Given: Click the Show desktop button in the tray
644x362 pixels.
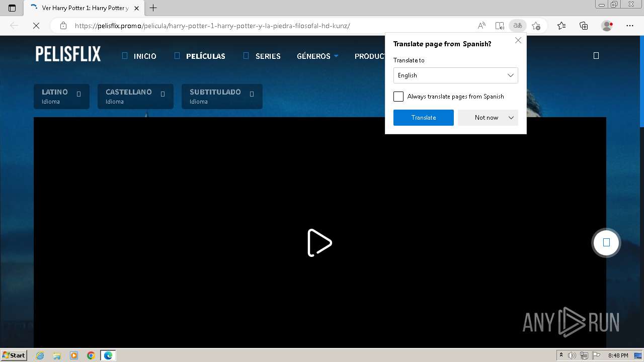Looking at the screenshot, I should pyautogui.click(x=638, y=355).
